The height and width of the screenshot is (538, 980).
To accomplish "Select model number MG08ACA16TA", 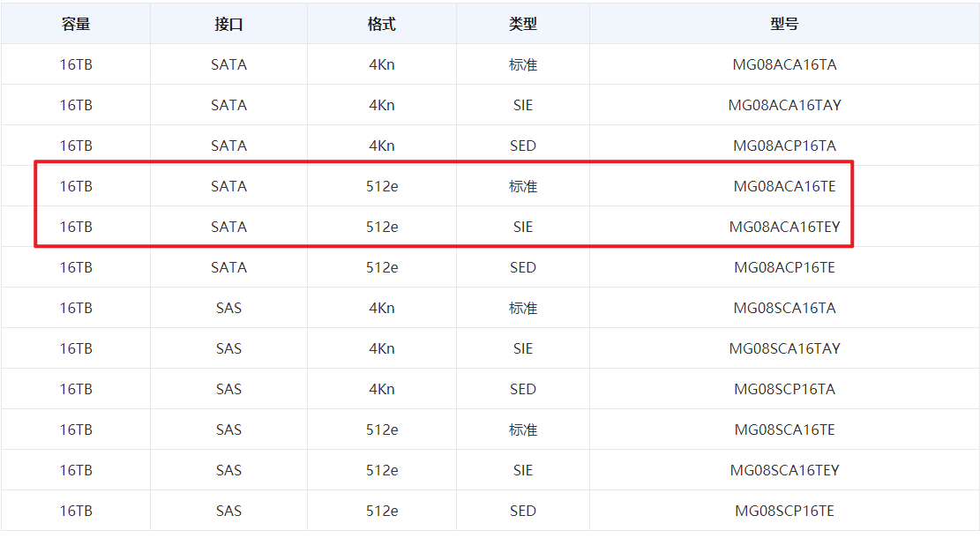I will [x=784, y=64].
